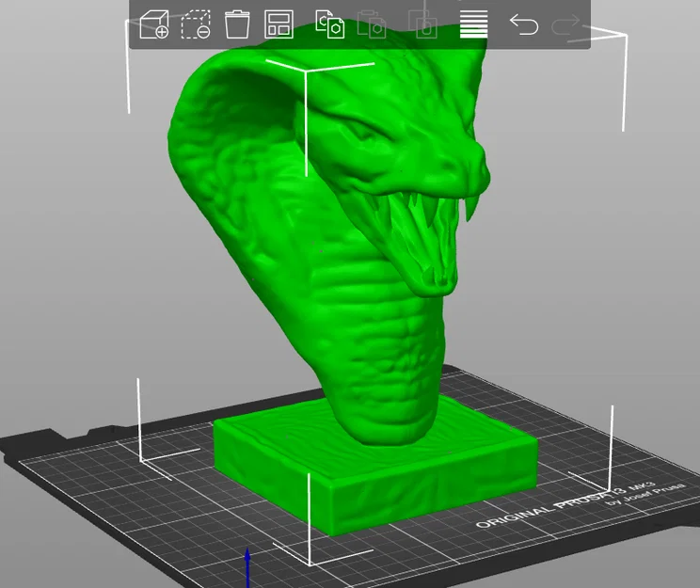Open the variable layer height tool

[473, 24]
